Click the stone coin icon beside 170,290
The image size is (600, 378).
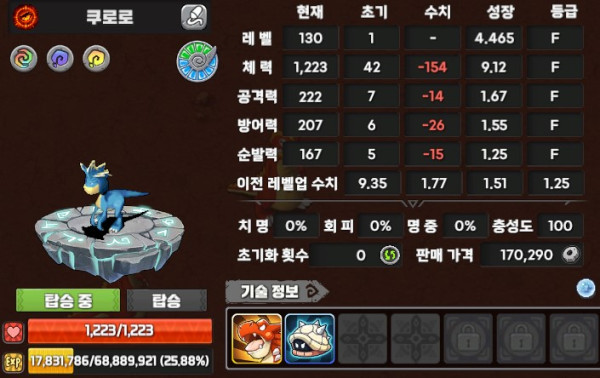point(571,254)
